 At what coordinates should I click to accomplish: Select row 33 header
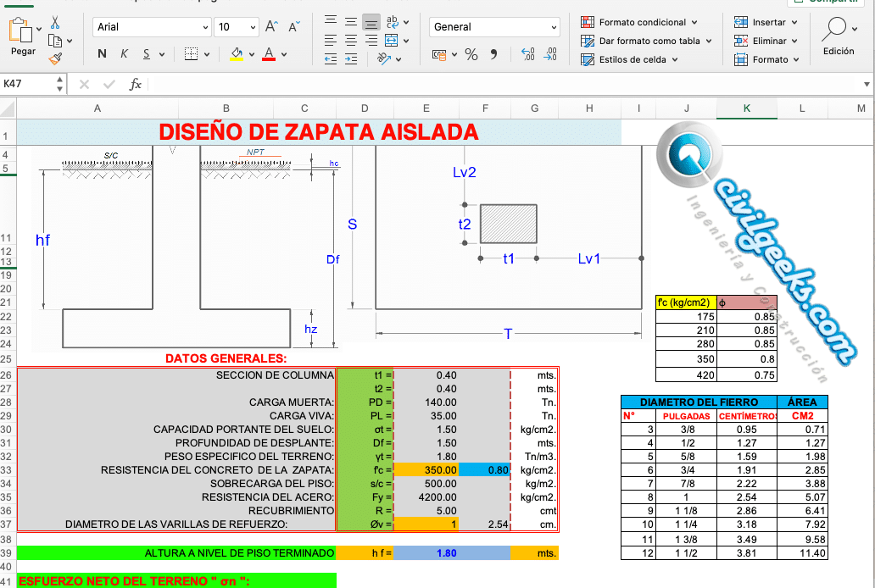tap(7, 470)
